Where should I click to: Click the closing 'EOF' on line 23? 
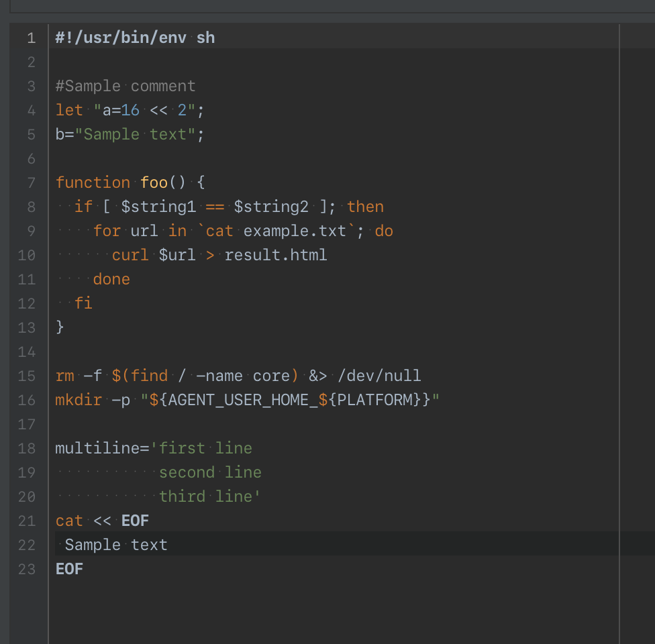pyautogui.click(x=69, y=570)
